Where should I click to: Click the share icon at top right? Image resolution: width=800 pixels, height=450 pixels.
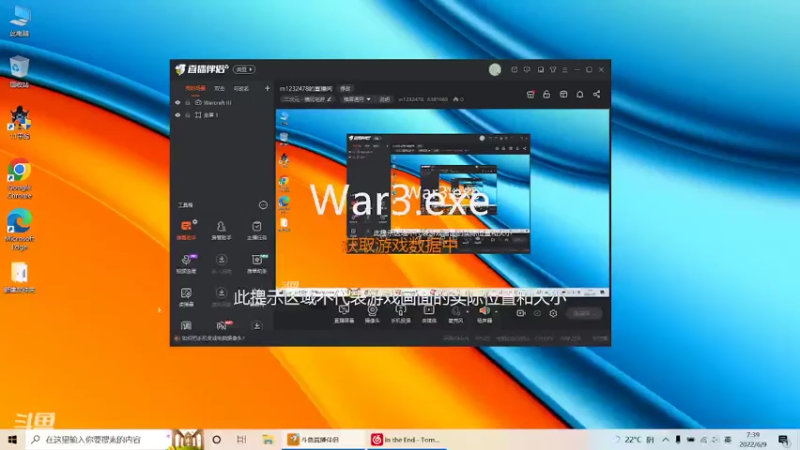click(596, 94)
